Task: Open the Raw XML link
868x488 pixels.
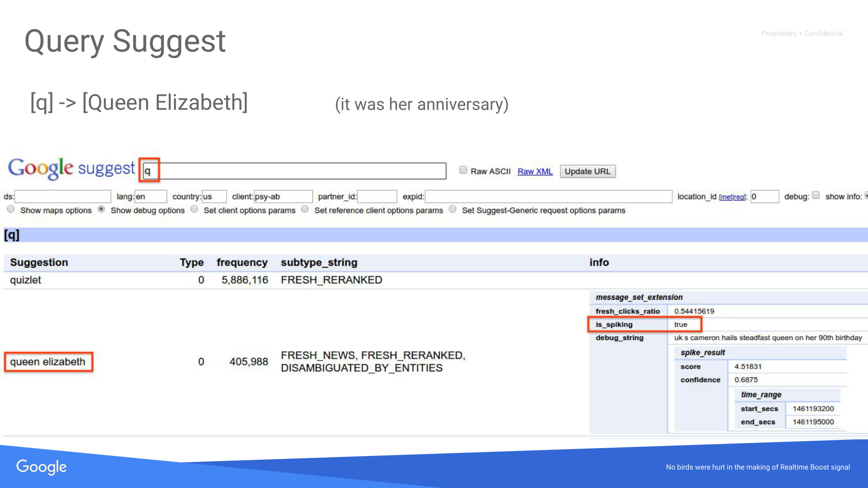Action: pos(535,171)
